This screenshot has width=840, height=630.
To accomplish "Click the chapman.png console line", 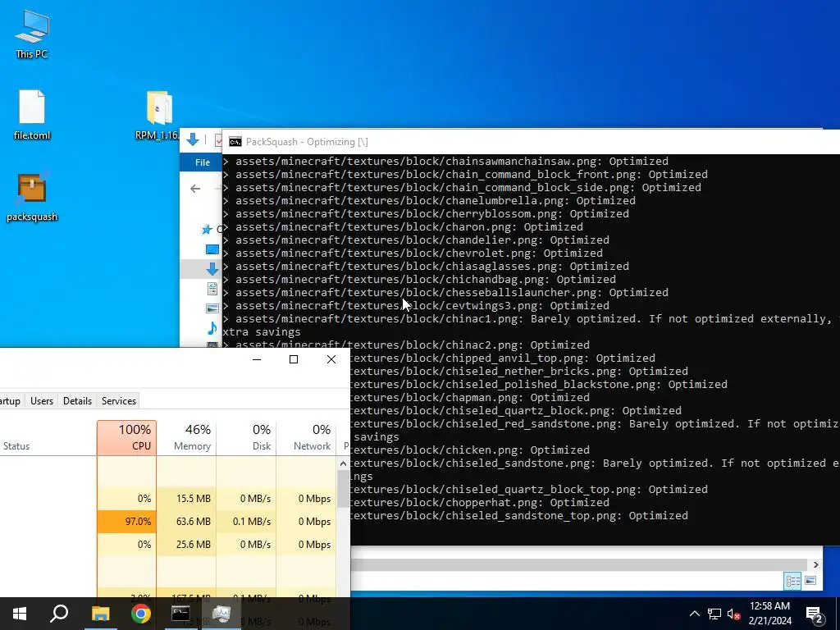I will point(470,398).
